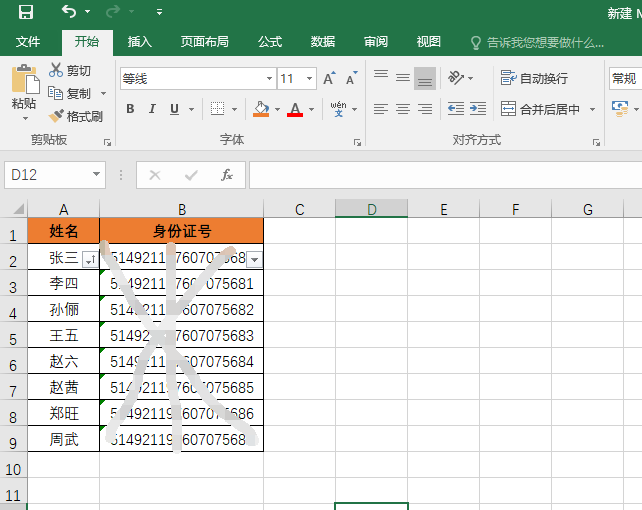Image resolution: width=642 pixels, height=510 pixels.
Task: Toggle Underline formatting
Action: pyautogui.click(x=174, y=109)
